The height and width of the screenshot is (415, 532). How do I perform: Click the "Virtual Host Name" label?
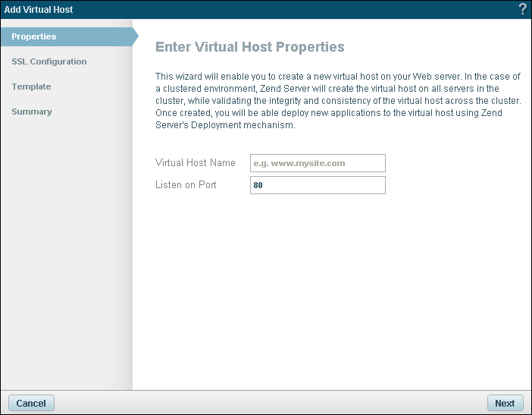[x=196, y=163]
